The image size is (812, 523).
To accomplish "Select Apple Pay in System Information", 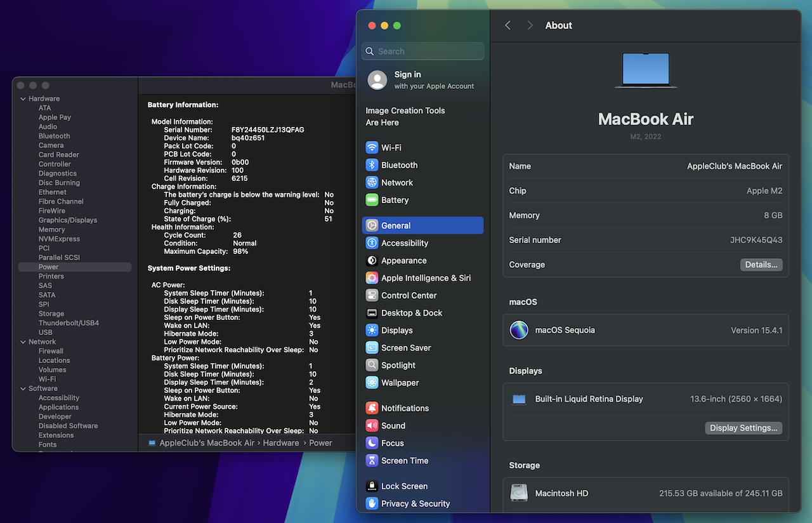I will (x=55, y=117).
